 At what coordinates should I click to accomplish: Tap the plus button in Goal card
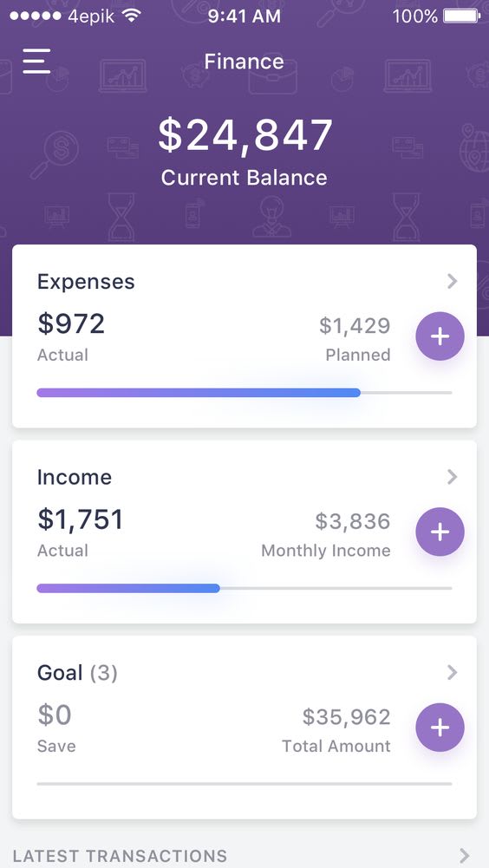click(440, 728)
